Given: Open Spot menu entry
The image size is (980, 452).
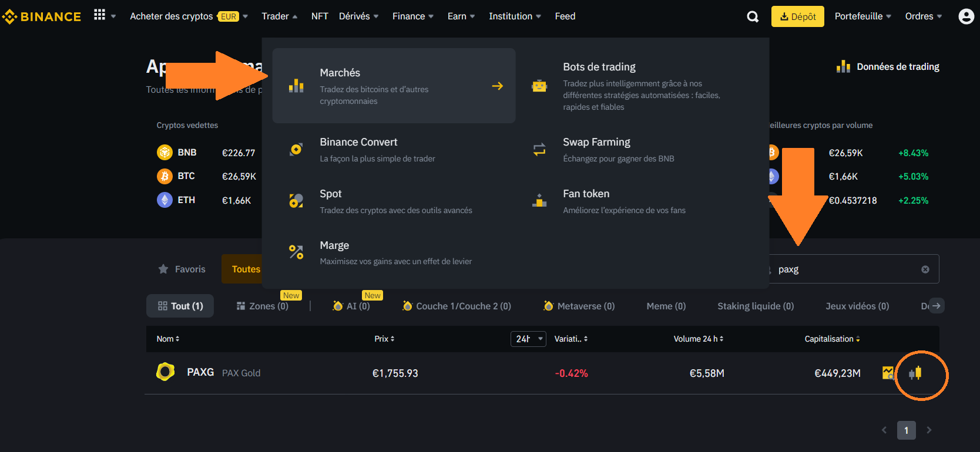Looking at the screenshot, I should point(394,201).
